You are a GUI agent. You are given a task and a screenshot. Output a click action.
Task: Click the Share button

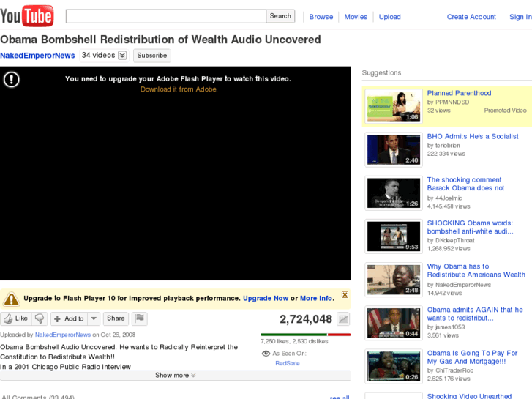[116, 318]
